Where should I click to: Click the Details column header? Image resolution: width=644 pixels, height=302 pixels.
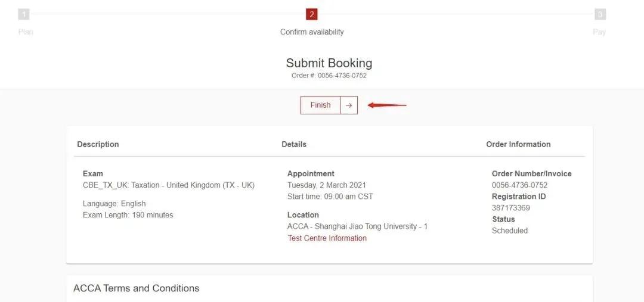[294, 144]
